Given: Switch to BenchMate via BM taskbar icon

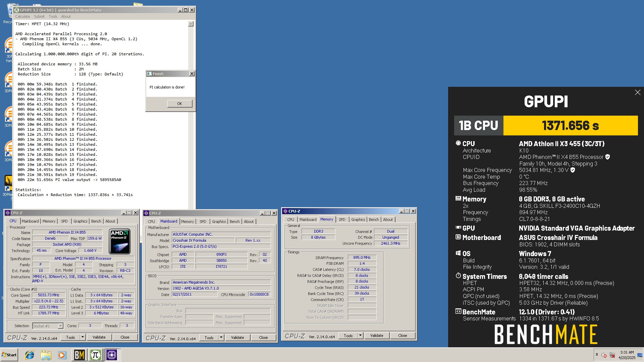Looking at the screenshot, I should pyautogui.click(x=79, y=355).
